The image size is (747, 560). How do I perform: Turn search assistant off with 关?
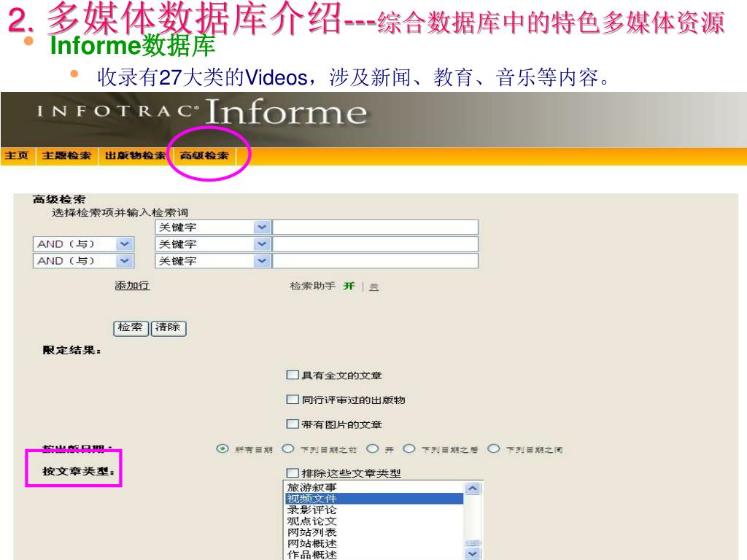pos(374,287)
